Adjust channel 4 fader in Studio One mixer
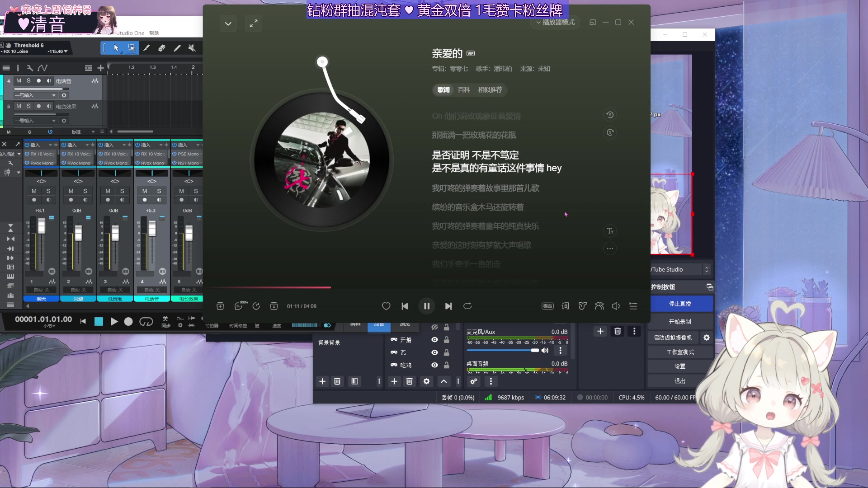 pyautogui.click(x=152, y=228)
